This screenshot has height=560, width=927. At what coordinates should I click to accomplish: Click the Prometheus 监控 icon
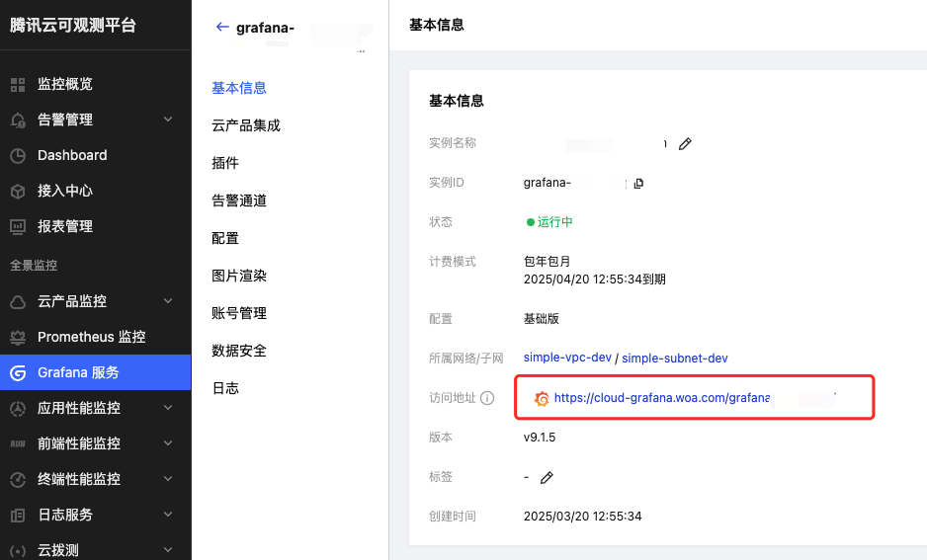click(18, 338)
